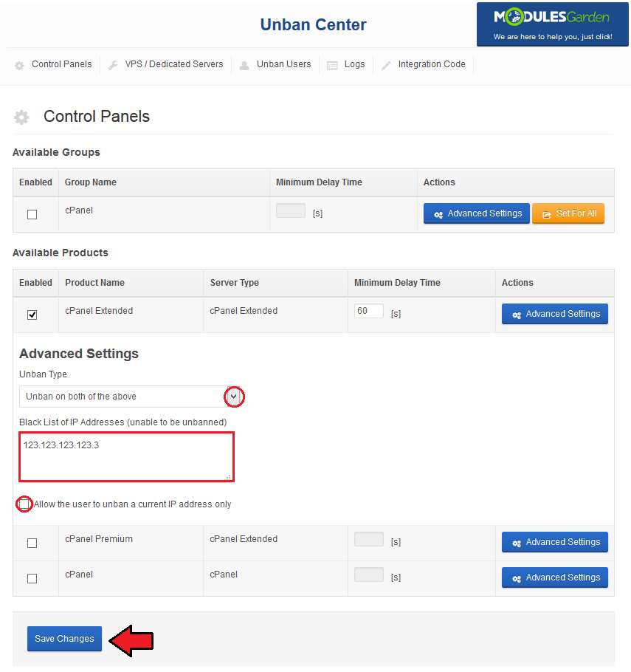Click the wrench icon for VPS / Dedicated Servers

pyautogui.click(x=113, y=65)
